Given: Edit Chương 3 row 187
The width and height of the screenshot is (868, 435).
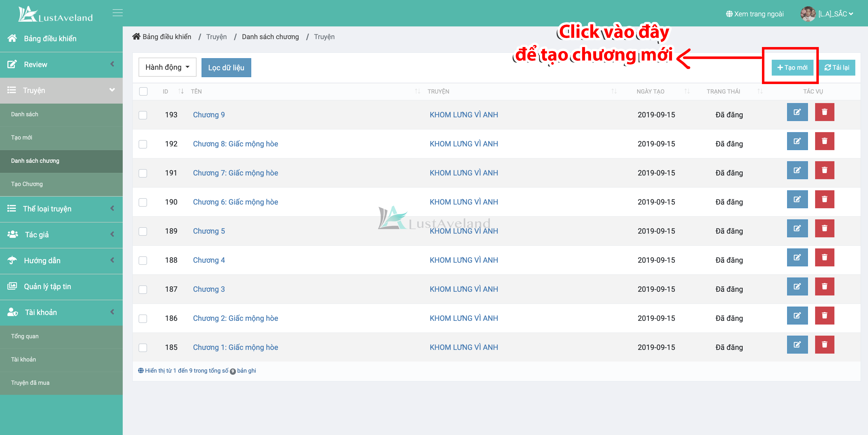Looking at the screenshot, I should coord(797,286).
